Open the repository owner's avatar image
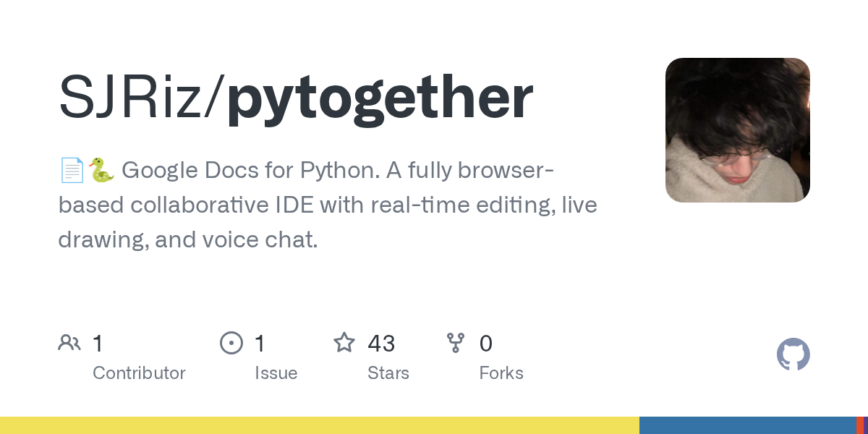Screen dimensions: 868x434 tap(737, 130)
